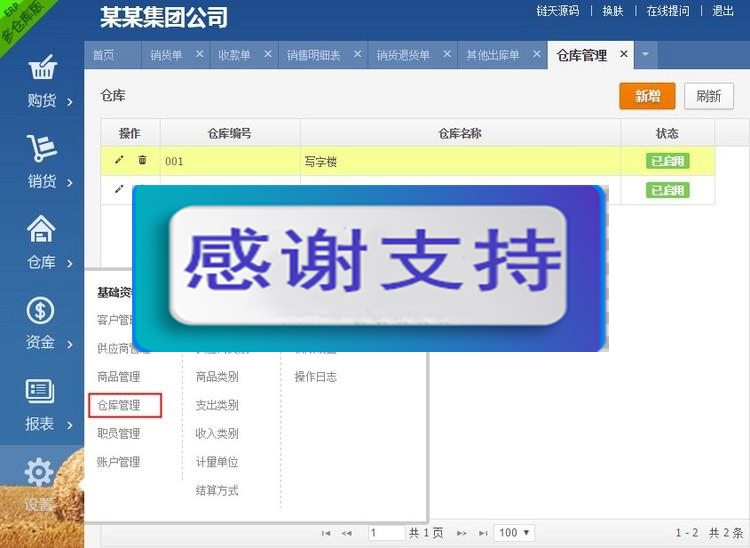Screen dimensions: 750x548
Task: Open 支出类别 in settings menu
Action: (217, 406)
